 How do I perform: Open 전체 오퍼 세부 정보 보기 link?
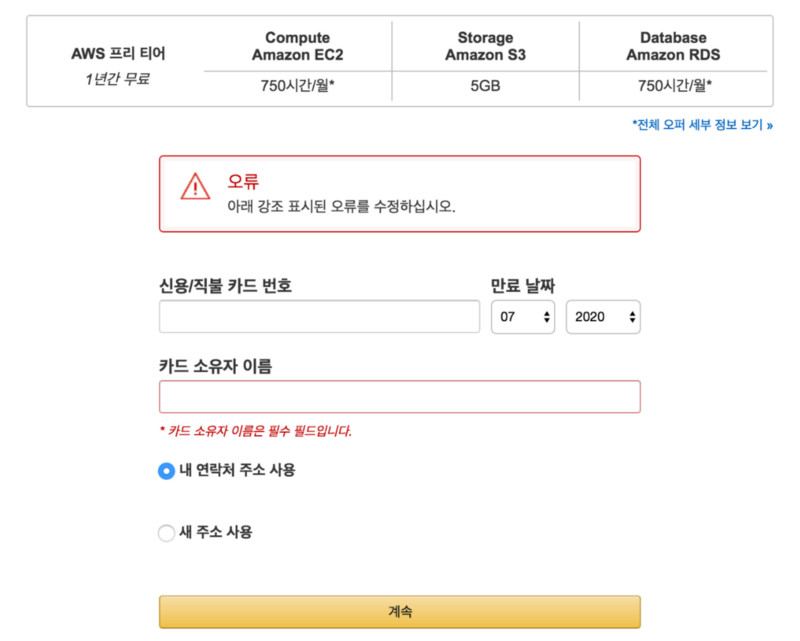tap(702, 125)
